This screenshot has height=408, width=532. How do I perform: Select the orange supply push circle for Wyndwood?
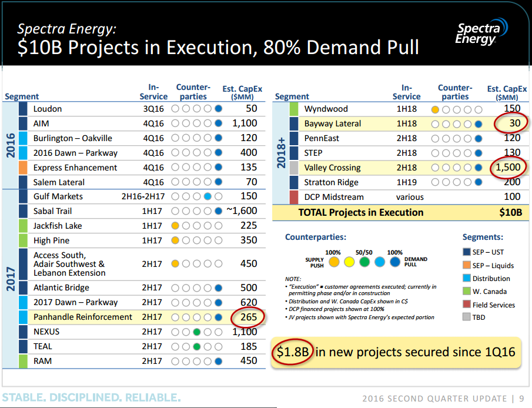pos(435,109)
